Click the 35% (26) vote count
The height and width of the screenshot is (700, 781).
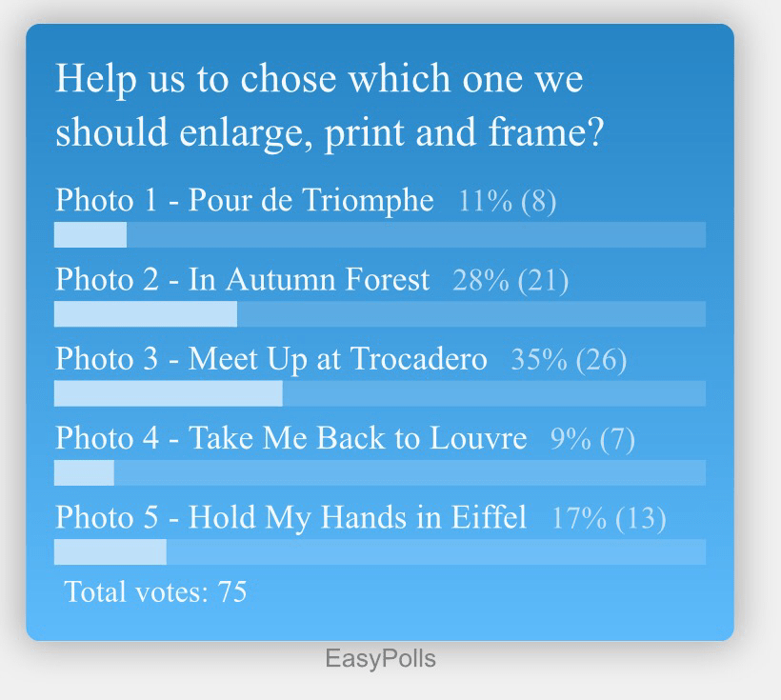pos(569,359)
